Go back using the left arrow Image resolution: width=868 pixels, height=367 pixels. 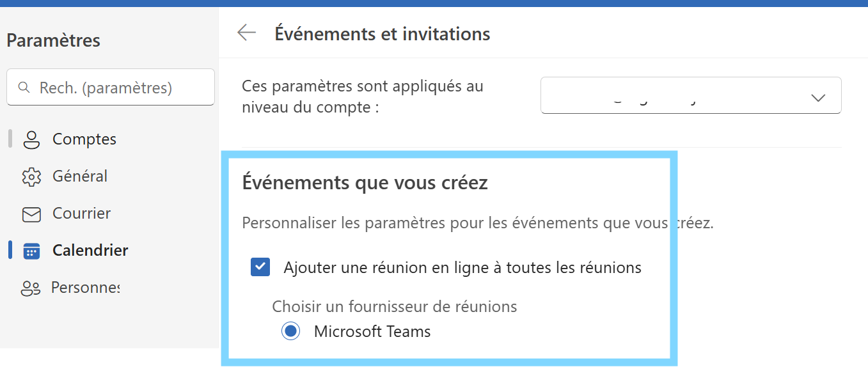coord(246,33)
